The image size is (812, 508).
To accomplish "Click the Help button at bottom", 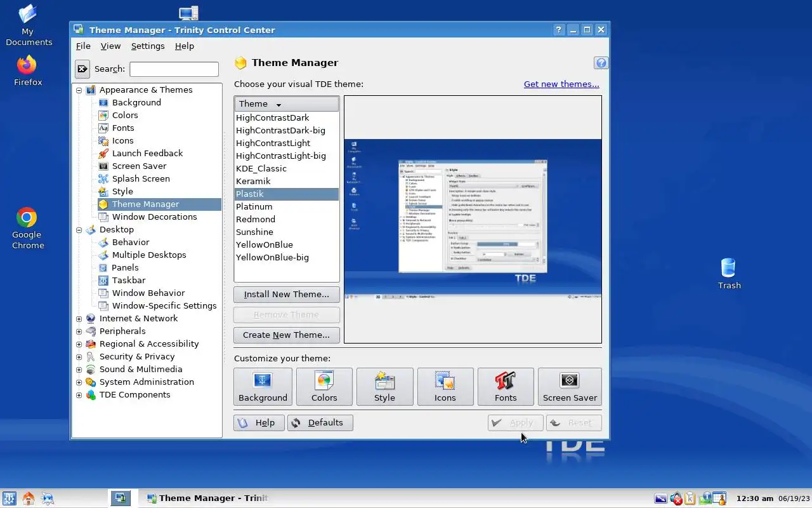I will tap(259, 422).
